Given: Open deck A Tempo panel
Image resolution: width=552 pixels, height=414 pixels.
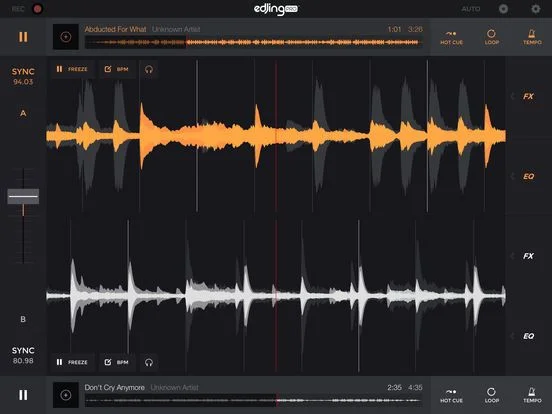Looking at the screenshot, I should click(x=532, y=38).
